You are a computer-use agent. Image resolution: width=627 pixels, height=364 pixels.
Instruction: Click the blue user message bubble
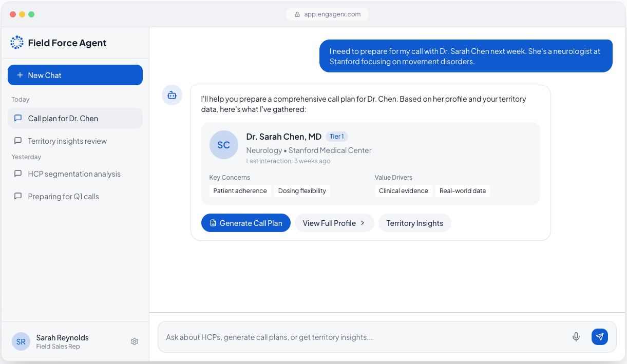point(466,56)
